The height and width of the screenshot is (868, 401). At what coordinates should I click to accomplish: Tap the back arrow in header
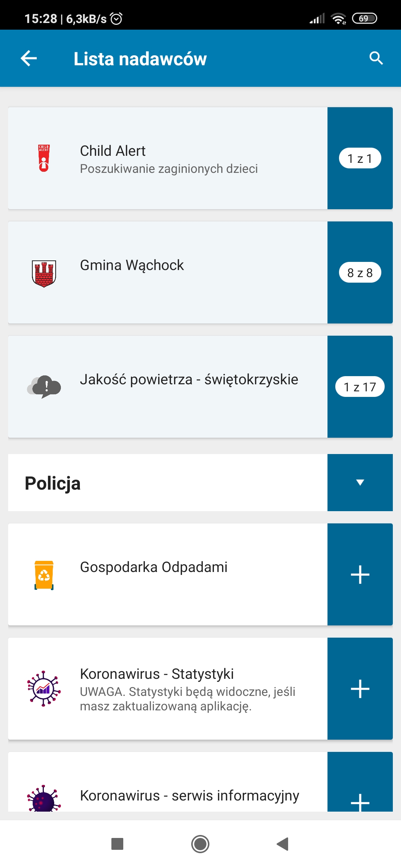[29, 58]
